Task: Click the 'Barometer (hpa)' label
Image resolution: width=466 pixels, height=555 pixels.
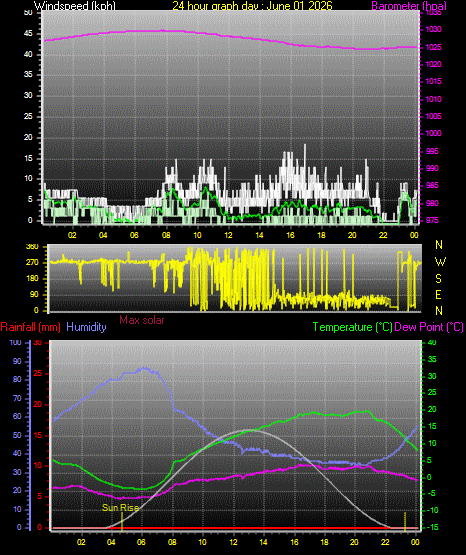Action: pyautogui.click(x=409, y=6)
